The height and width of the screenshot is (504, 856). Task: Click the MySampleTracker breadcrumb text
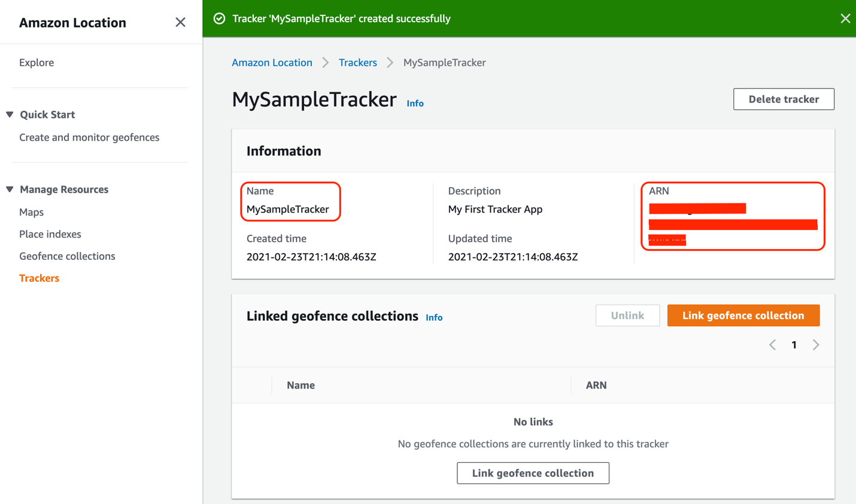444,62
